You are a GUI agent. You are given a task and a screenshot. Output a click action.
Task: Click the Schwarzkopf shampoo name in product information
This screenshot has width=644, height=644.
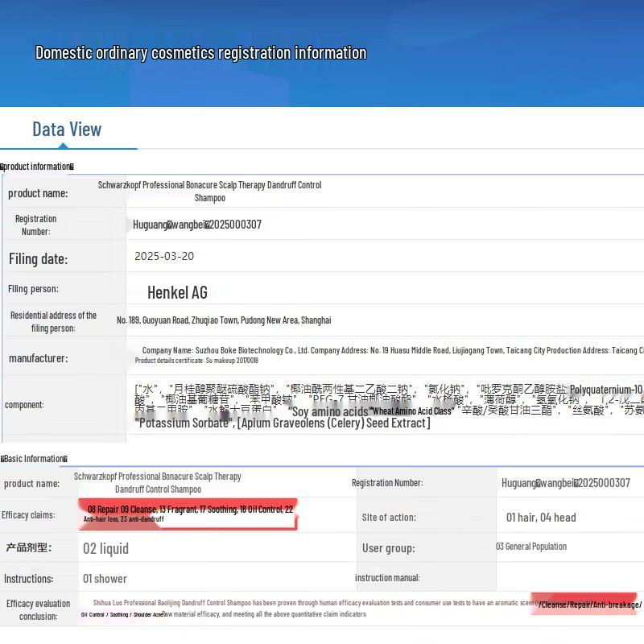pyautogui.click(x=210, y=192)
